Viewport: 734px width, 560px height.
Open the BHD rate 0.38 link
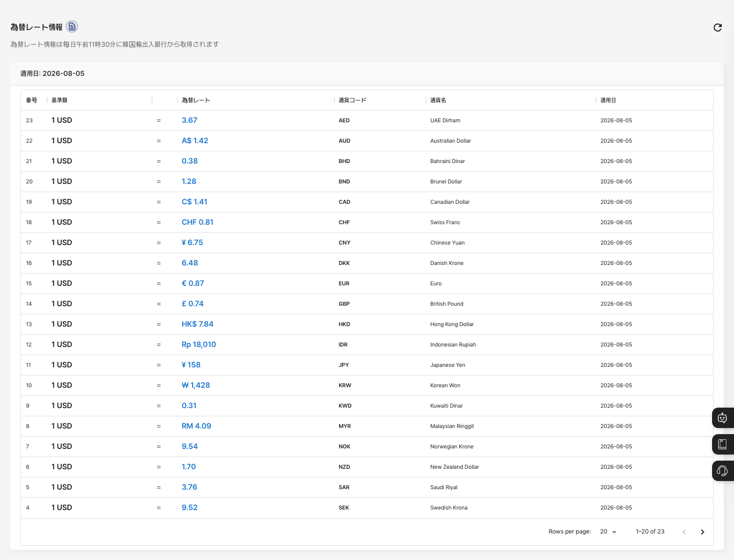pos(190,161)
